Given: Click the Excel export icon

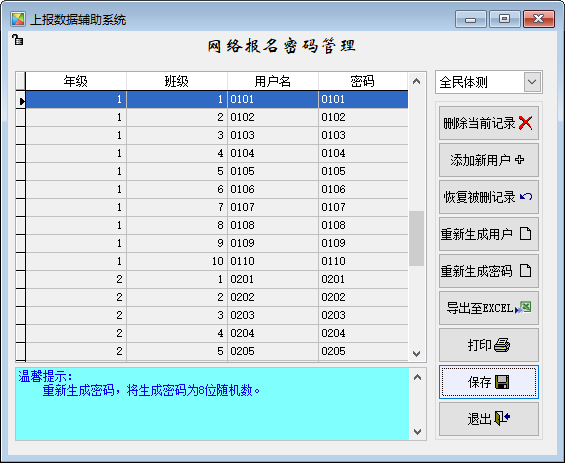Looking at the screenshot, I should click(523, 308).
